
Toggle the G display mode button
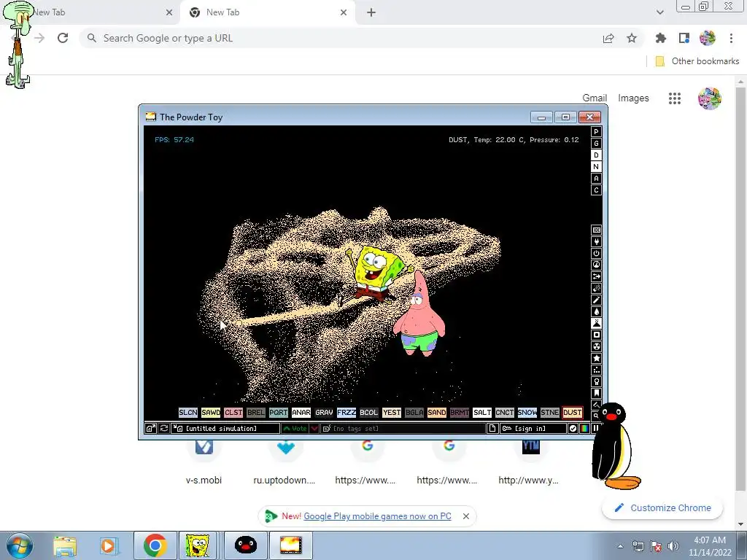tap(596, 144)
